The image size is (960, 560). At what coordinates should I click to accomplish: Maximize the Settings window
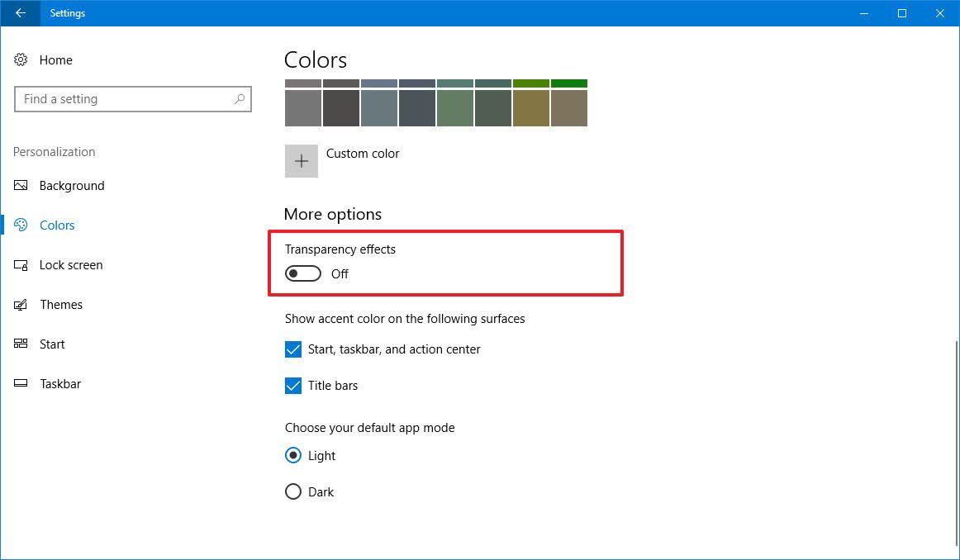(902, 13)
